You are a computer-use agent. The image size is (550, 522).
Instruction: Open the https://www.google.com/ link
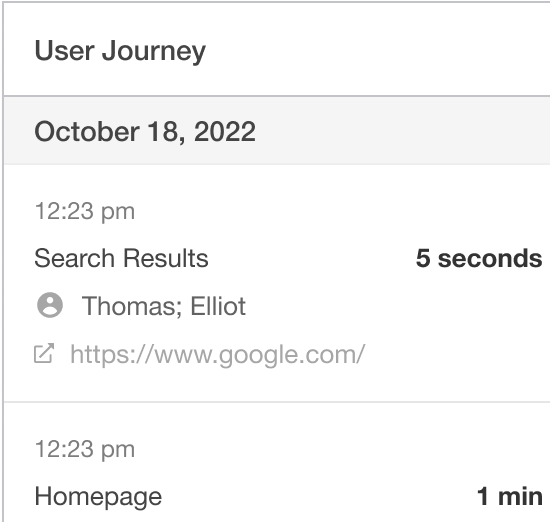(217, 354)
